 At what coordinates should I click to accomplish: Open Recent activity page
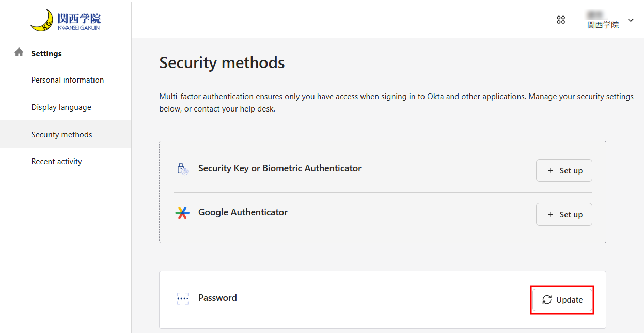[57, 162]
